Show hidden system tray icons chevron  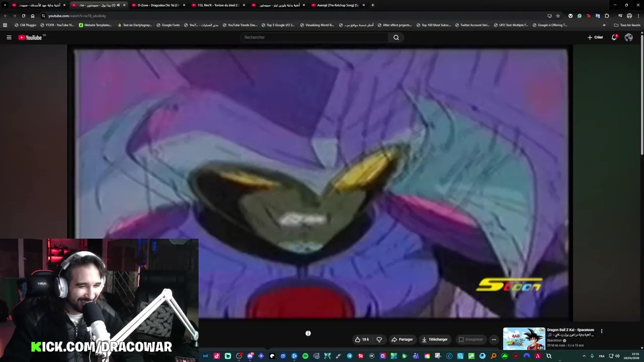584,356
